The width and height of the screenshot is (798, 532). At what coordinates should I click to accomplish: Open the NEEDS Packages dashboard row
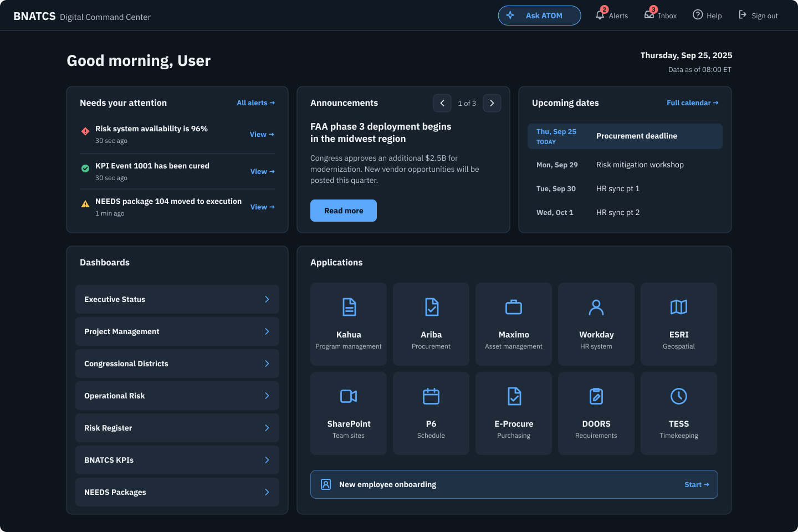[177, 492]
